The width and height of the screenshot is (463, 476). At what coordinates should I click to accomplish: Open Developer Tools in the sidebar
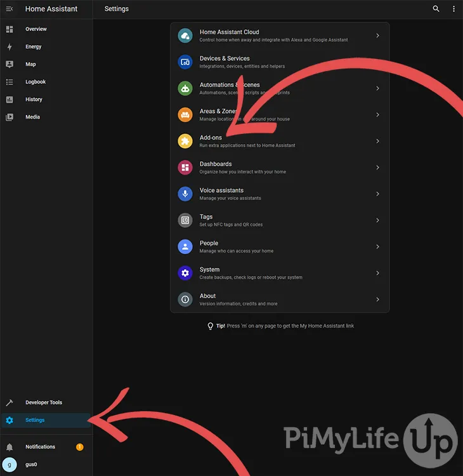click(44, 402)
